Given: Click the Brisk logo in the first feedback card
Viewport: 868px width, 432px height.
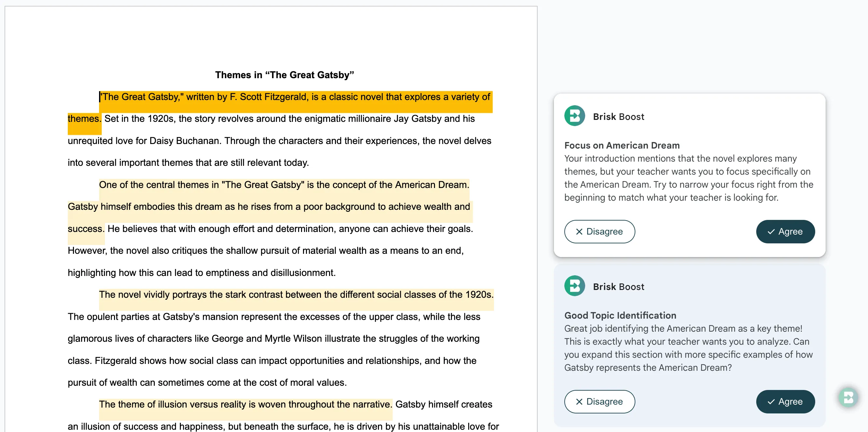Looking at the screenshot, I should coord(574,116).
